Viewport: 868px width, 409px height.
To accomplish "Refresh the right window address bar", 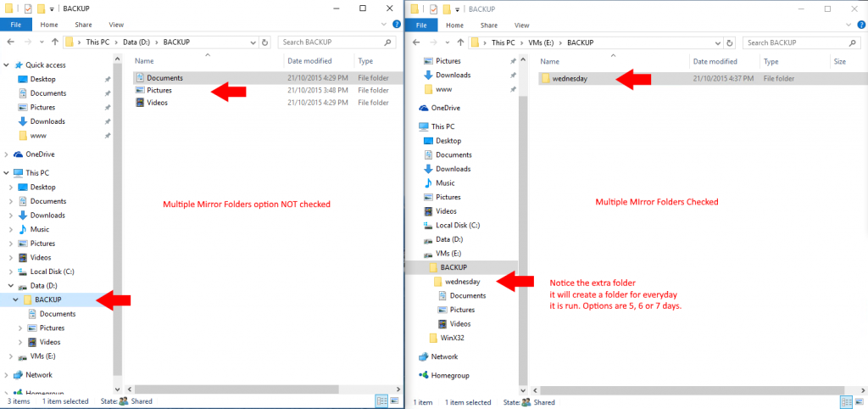I will [731, 42].
